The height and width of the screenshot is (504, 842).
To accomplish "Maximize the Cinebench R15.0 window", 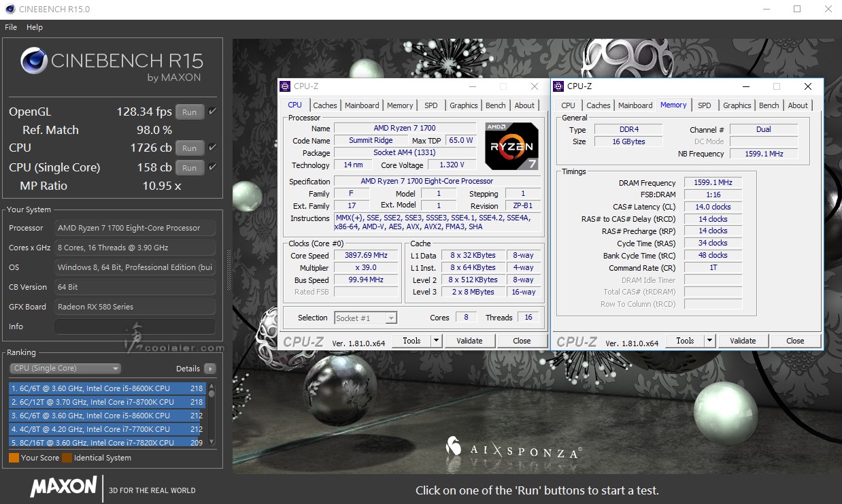I will 797,9.
